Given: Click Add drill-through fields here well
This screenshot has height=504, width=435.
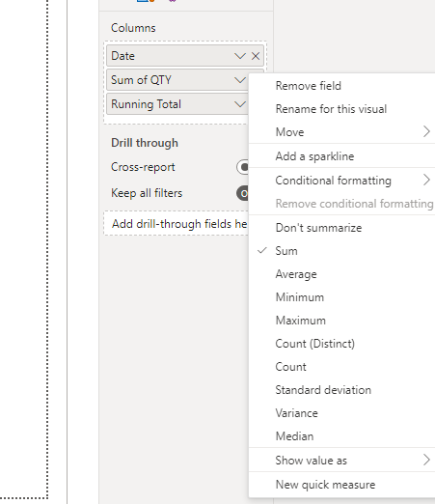Looking at the screenshot, I should [177, 223].
